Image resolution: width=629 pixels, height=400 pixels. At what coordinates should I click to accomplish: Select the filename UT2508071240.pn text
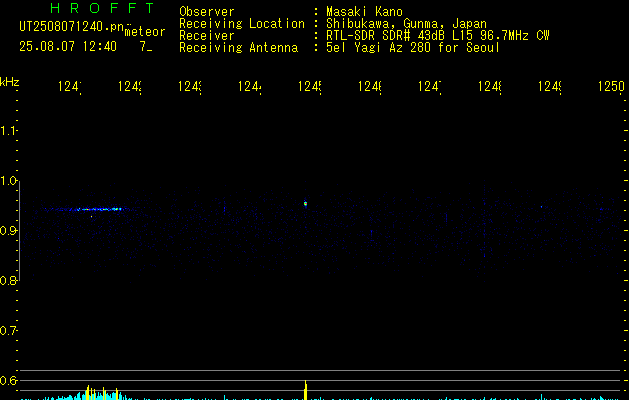(72, 26)
